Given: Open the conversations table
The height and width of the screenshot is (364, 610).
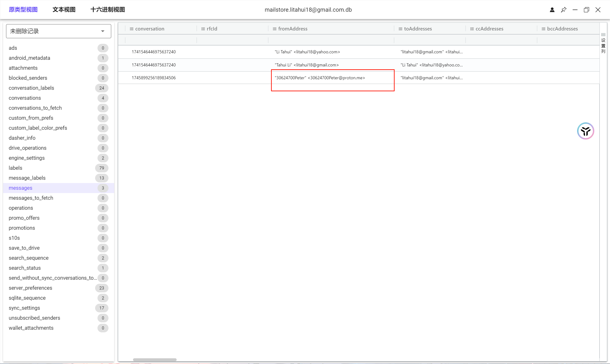Looking at the screenshot, I should (25, 98).
